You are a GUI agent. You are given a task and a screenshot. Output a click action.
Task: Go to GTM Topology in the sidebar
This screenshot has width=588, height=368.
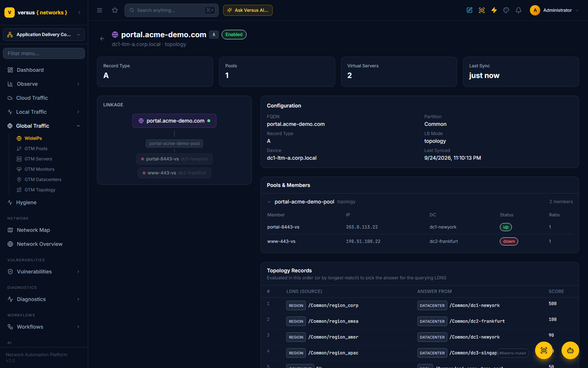[x=40, y=190]
